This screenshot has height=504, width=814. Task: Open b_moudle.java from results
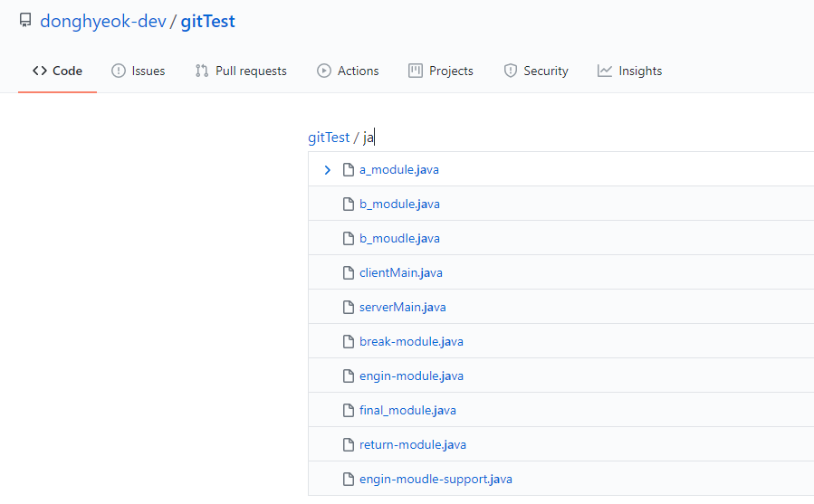399,238
